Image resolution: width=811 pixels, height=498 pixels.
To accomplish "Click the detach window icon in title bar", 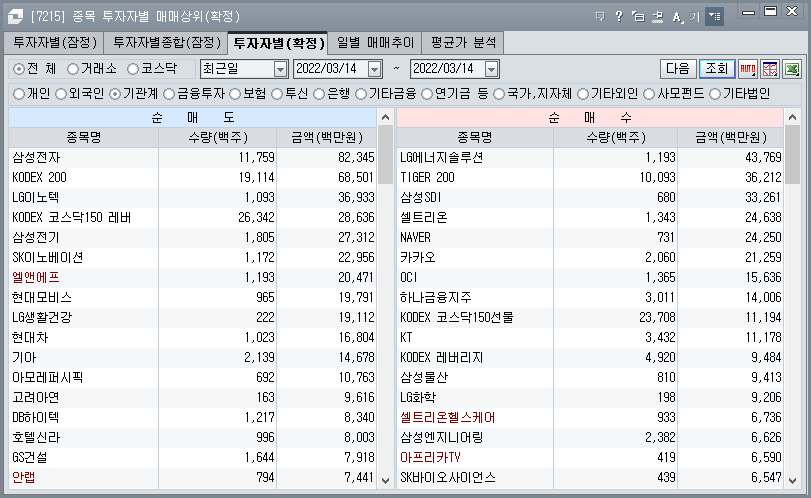I will [x=638, y=17].
